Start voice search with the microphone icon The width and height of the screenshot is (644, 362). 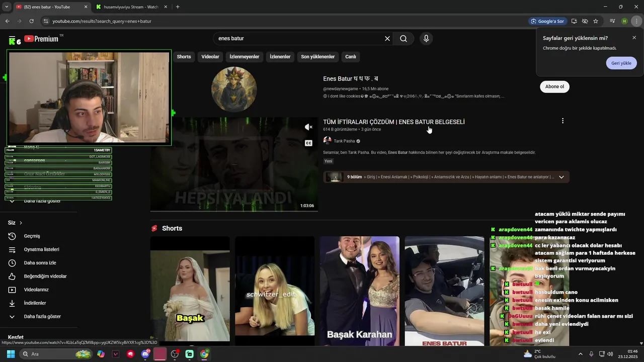pos(426,39)
